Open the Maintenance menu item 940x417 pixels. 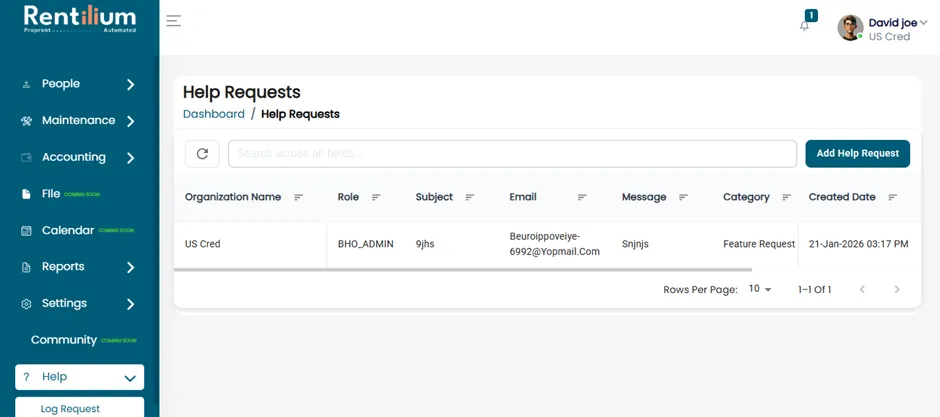coord(79,121)
